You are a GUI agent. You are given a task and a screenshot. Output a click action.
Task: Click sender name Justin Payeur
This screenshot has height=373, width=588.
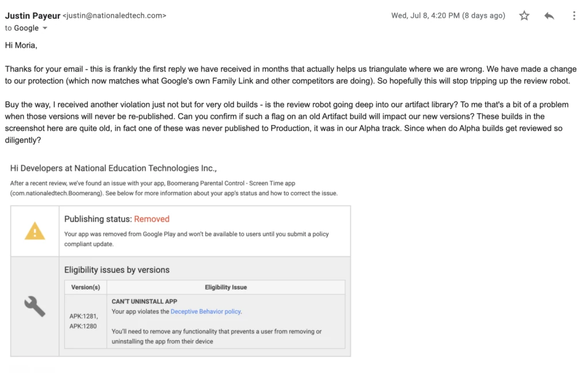(32, 15)
